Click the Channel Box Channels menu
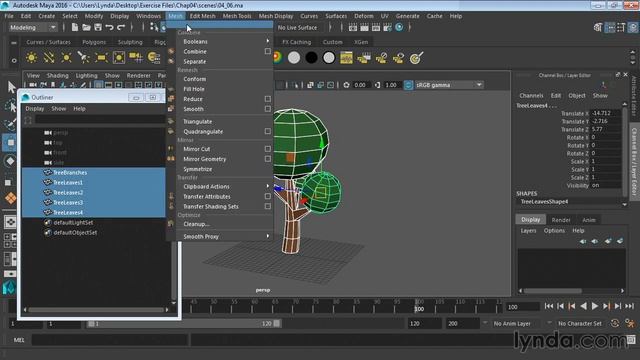 point(531,96)
